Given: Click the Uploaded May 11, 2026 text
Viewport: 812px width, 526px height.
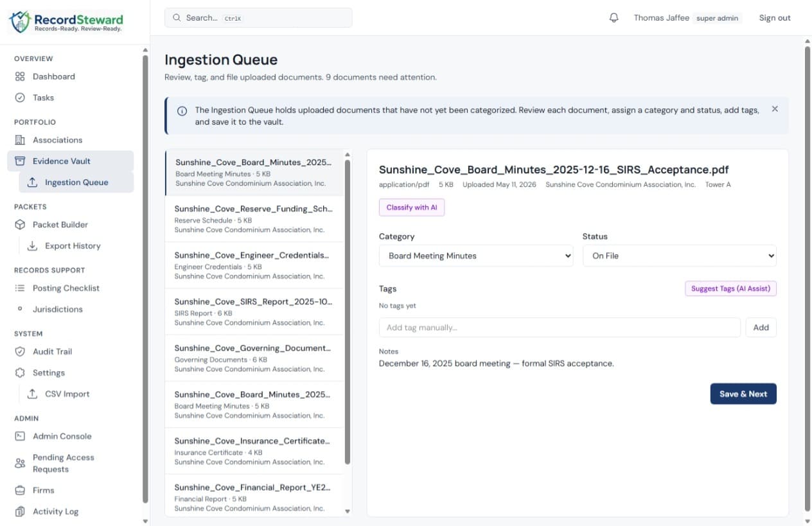Looking at the screenshot, I should pyautogui.click(x=499, y=184).
